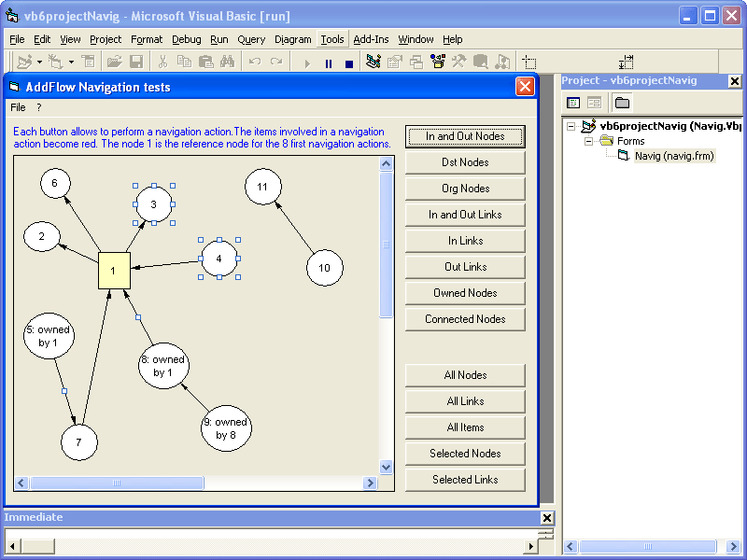
Task: Open the Properties Window toolbar icon
Action: [x=395, y=62]
